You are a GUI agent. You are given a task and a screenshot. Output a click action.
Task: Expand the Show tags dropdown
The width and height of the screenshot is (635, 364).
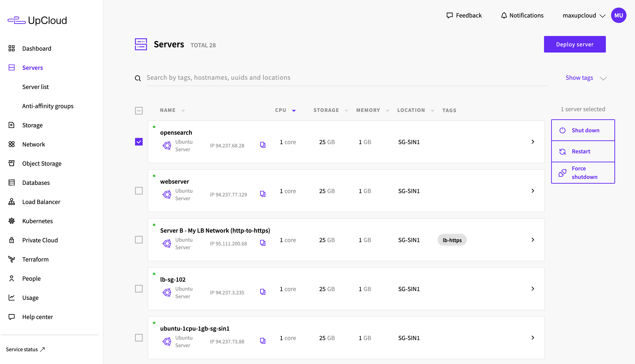pos(586,78)
